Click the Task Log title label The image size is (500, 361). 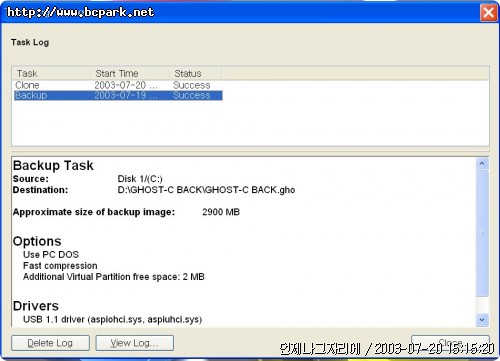(x=30, y=42)
